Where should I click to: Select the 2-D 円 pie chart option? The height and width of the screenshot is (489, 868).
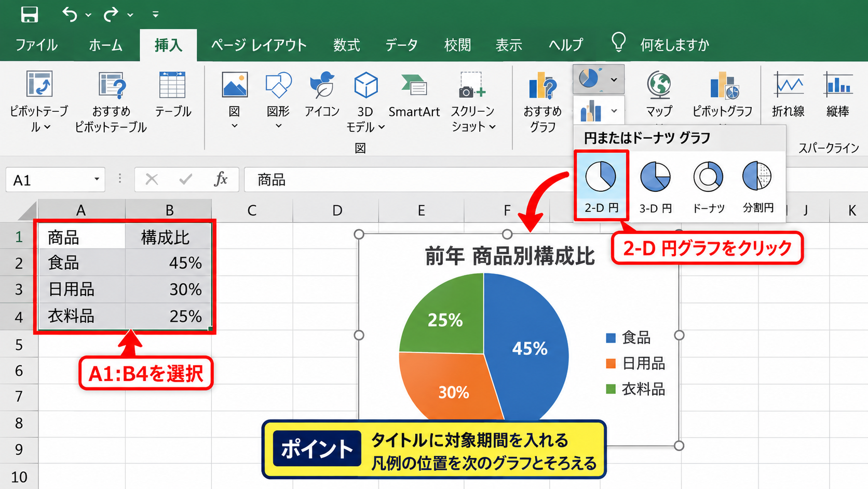point(601,185)
